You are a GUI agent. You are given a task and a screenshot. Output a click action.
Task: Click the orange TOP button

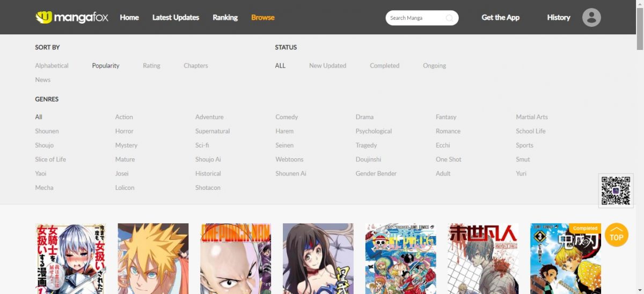616,235
